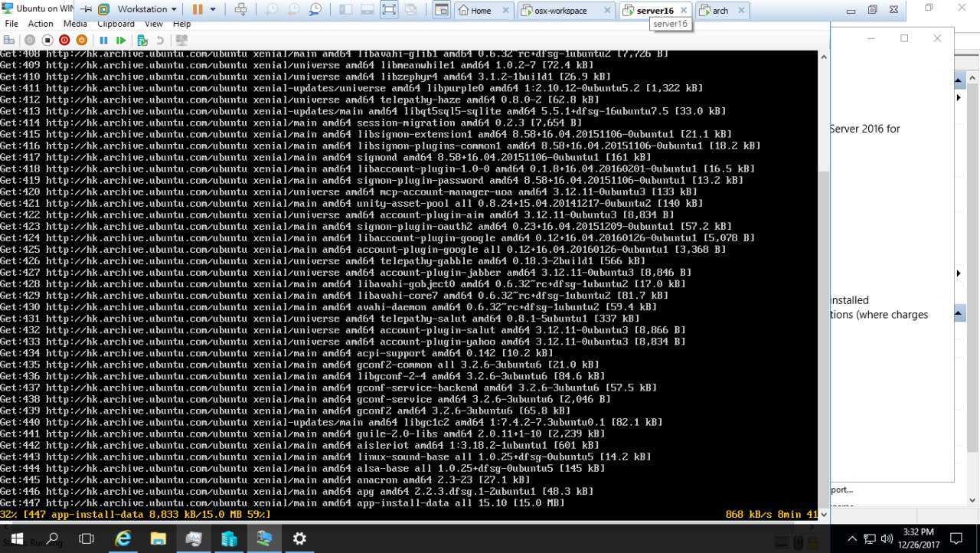This screenshot has height=553, width=980.
Task: Revert to the previous snapshot
Action: click(x=293, y=10)
